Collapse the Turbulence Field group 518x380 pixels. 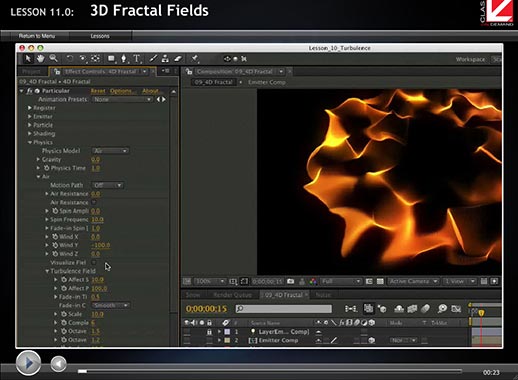(x=47, y=271)
